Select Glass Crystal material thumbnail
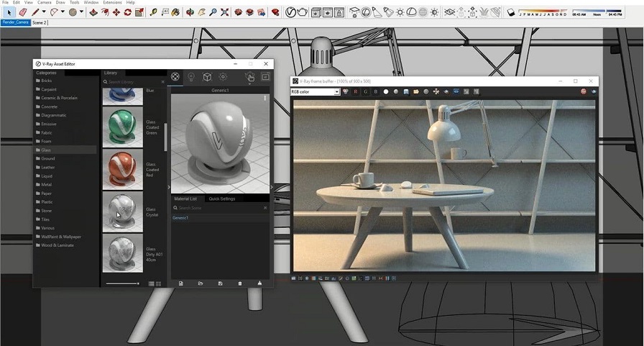Image resolution: width=644 pixels, height=346 pixels. point(122,211)
